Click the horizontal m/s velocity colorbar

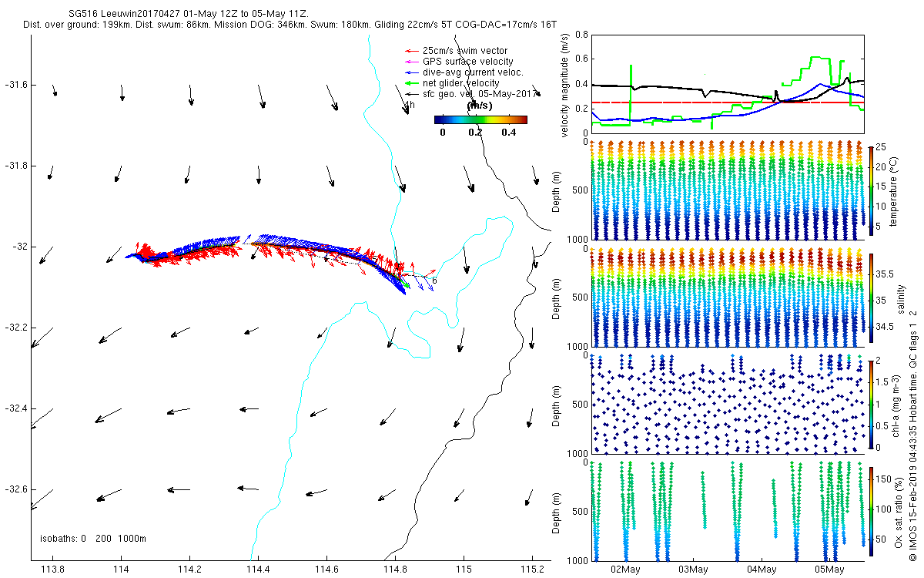(480, 119)
